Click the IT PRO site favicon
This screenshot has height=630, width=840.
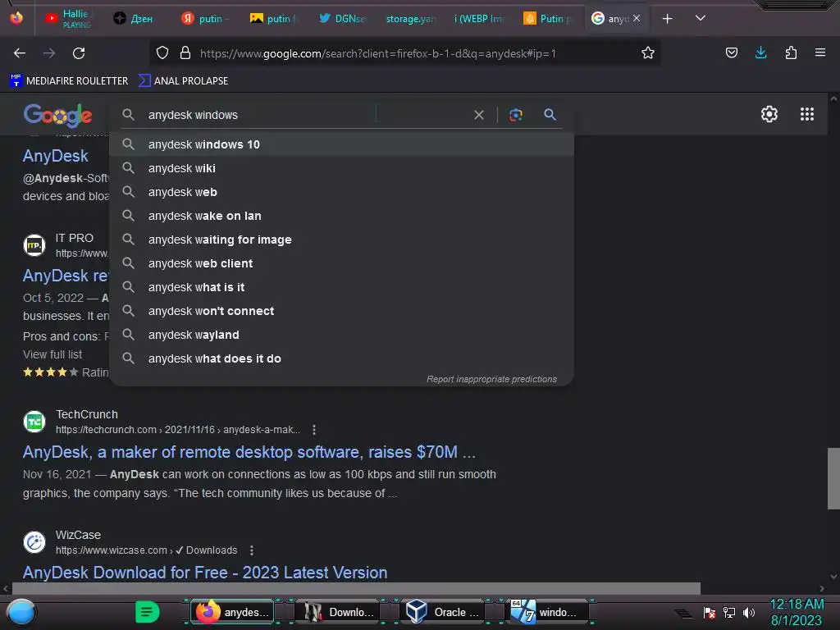[x=34, y=245]
